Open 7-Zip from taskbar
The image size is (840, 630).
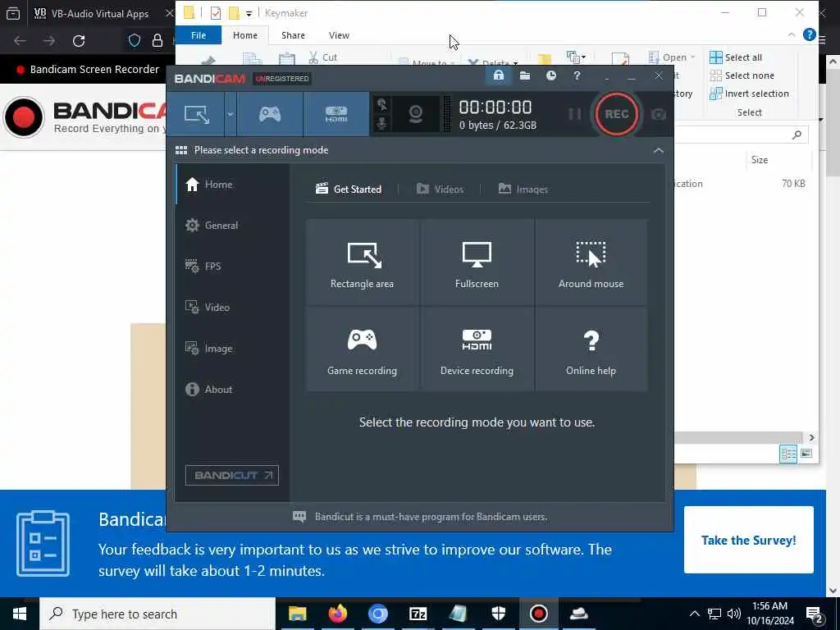[418, 614]
